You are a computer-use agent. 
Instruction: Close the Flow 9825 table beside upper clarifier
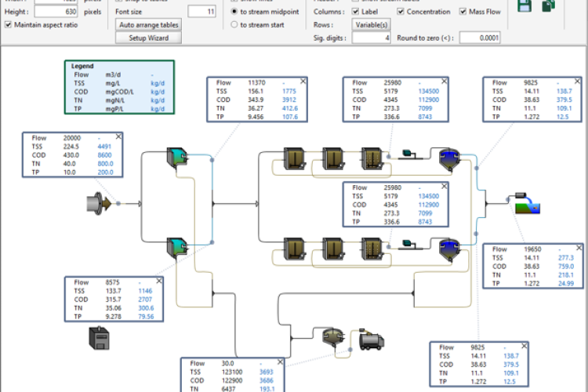point(578,82)
